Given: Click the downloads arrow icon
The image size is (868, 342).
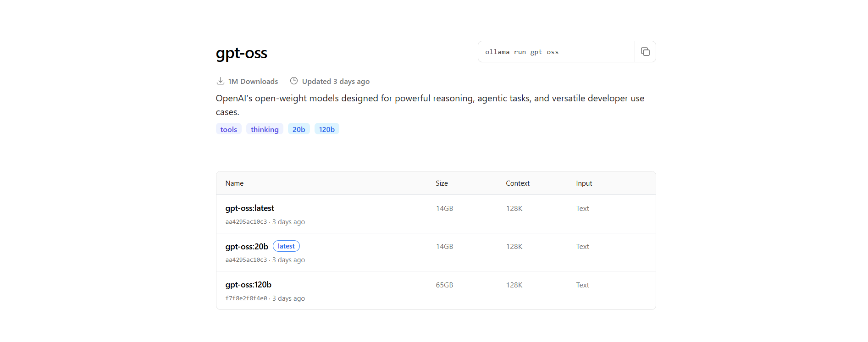Looking at the screenshot, I should [x=221, y=81].
